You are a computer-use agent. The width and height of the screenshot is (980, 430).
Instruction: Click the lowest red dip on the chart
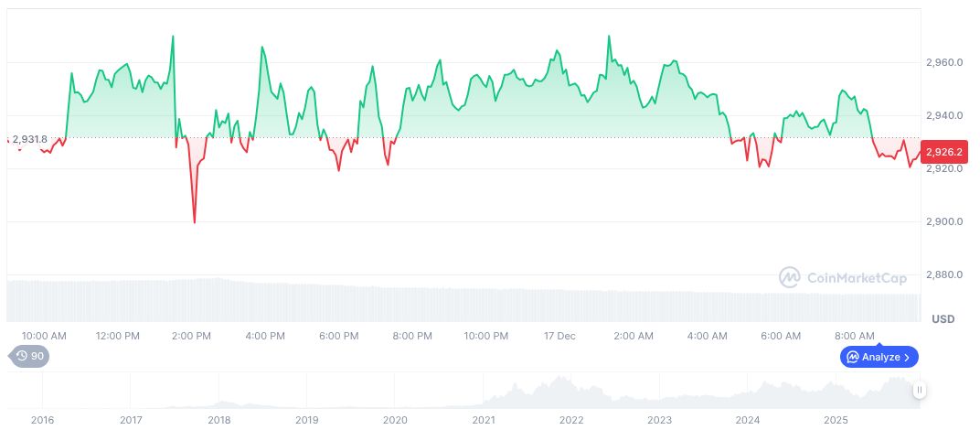[x=195, y=221]
